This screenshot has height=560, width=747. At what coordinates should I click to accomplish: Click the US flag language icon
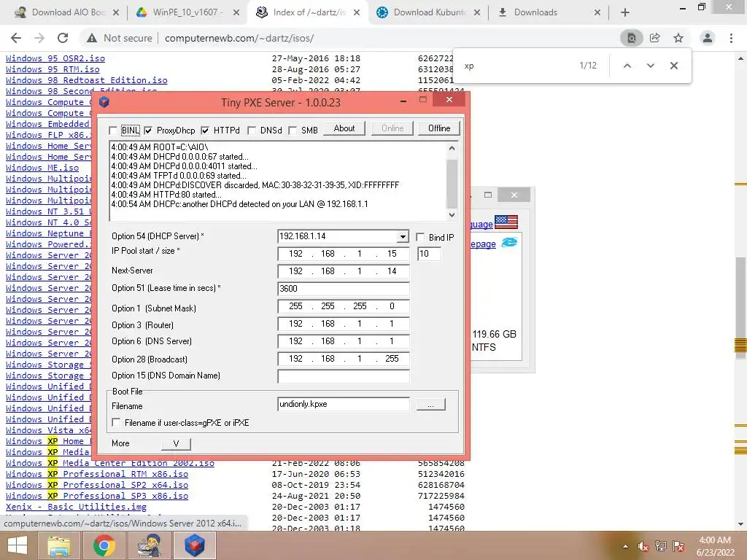506,222
